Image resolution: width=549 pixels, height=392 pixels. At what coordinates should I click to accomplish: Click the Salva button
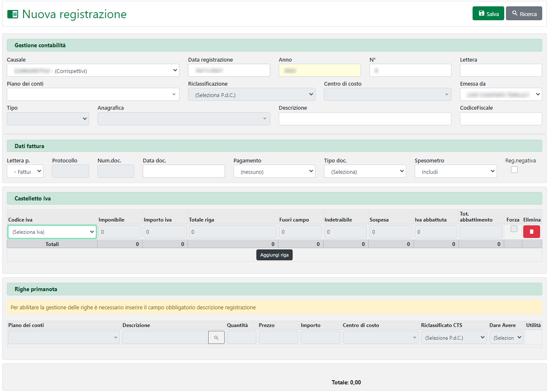(x=488, y=14)
